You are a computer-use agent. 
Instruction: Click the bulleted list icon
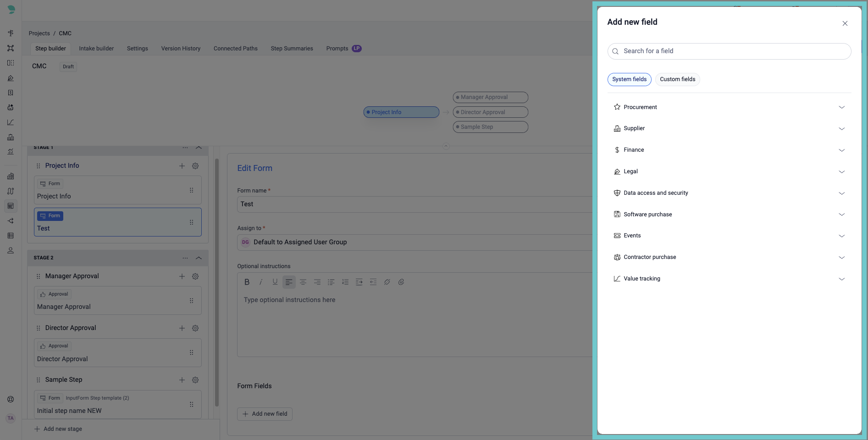click(331, 282)
